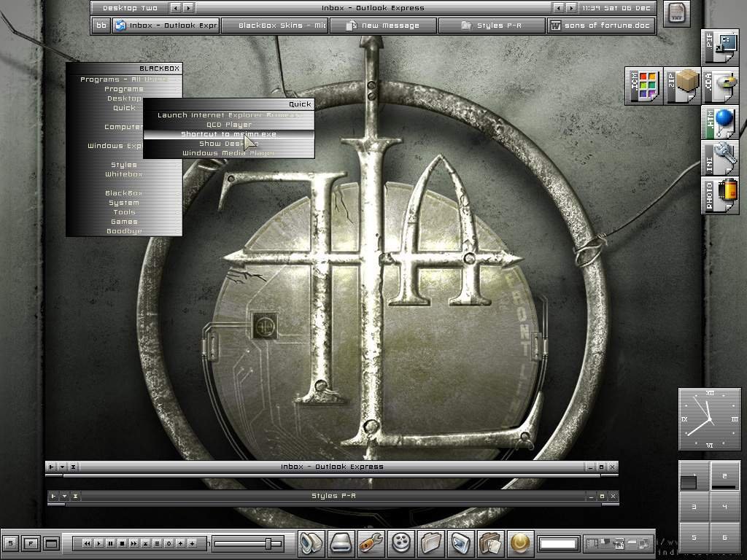The image size is (747, 560).
Task: Select Windows Media Player in Quick menu
Action: click(228, 153)
